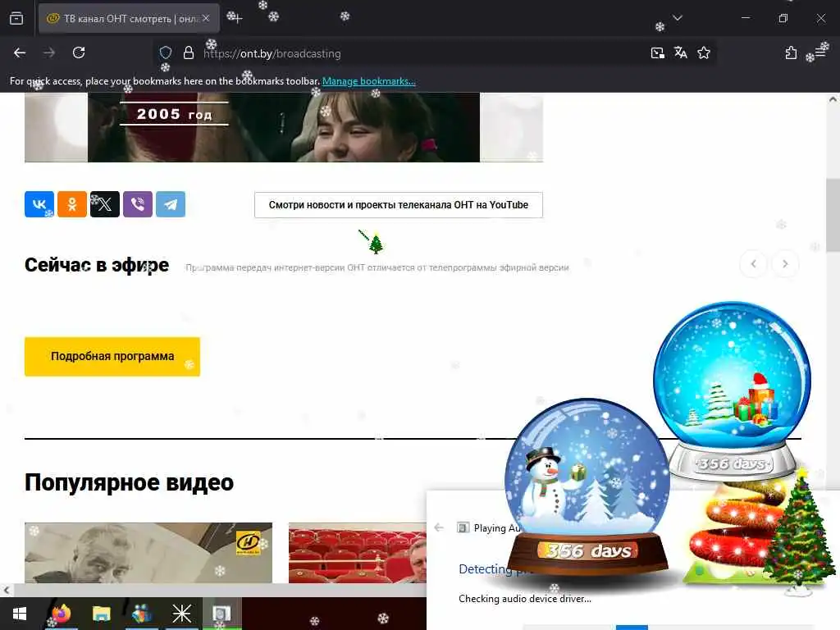The image size is (840, 630).
Task: Open Firefox from the taskbar
Action: coord(61,614)
